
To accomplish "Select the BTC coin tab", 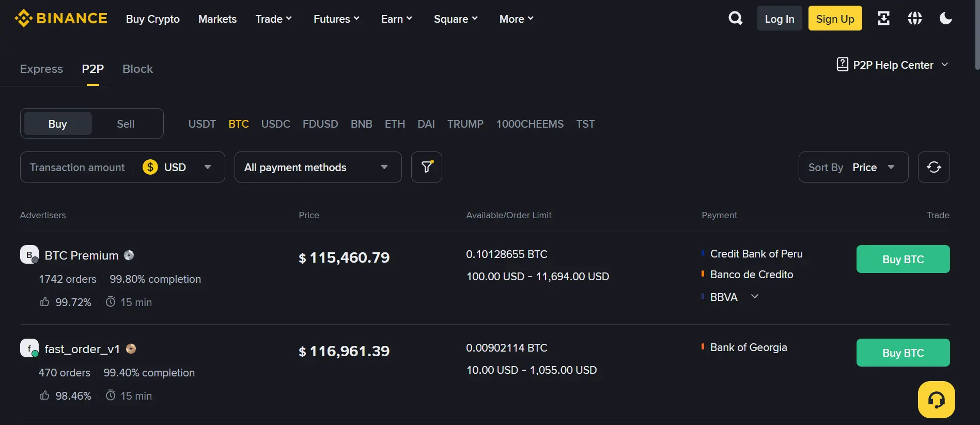I will (239, 124).
